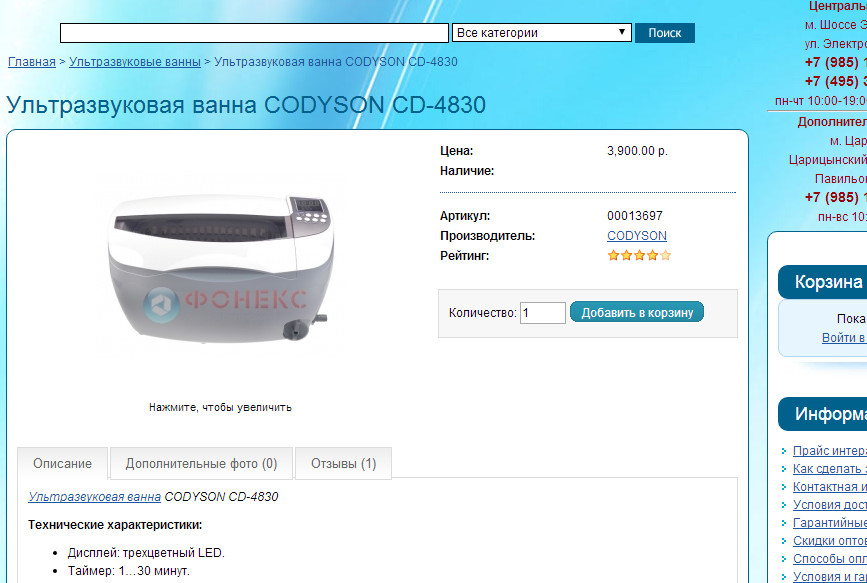Go to 'Главная' breadcrumb link
This screenshot has height=583, width=867.
point(32,62)
